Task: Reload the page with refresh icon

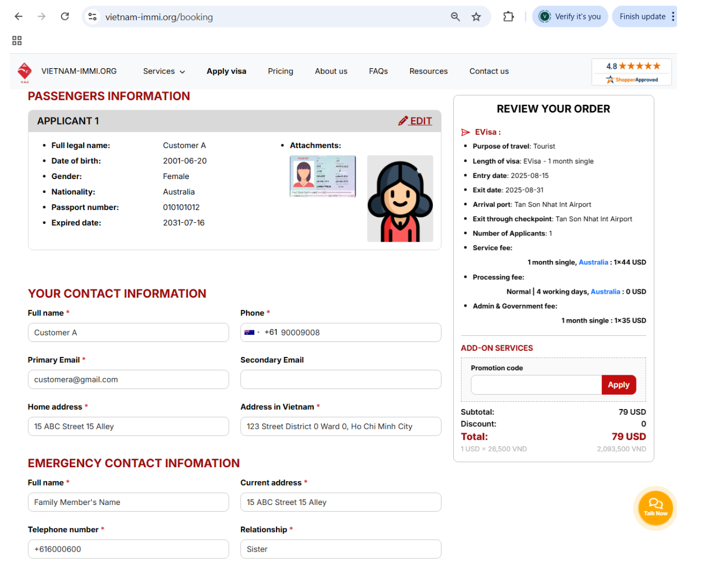Action: tap(65, 17)
